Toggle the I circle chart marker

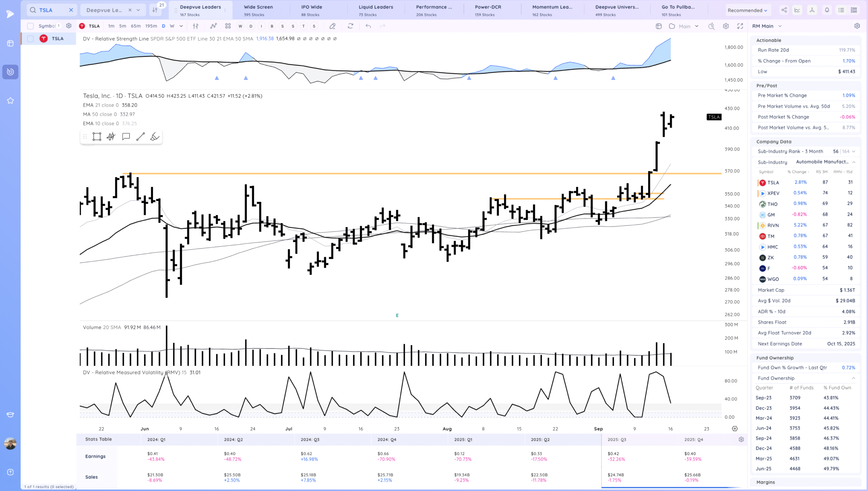[x=261, y=26]
